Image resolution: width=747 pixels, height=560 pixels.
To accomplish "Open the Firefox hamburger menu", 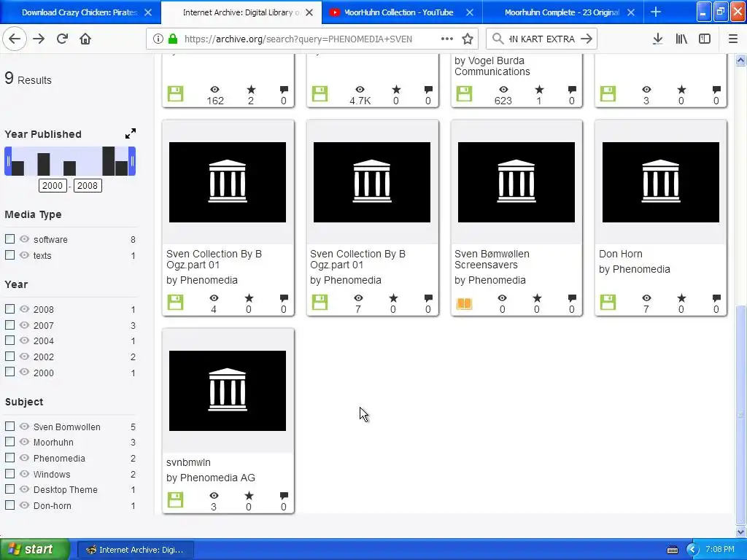I will pos(733,39).
